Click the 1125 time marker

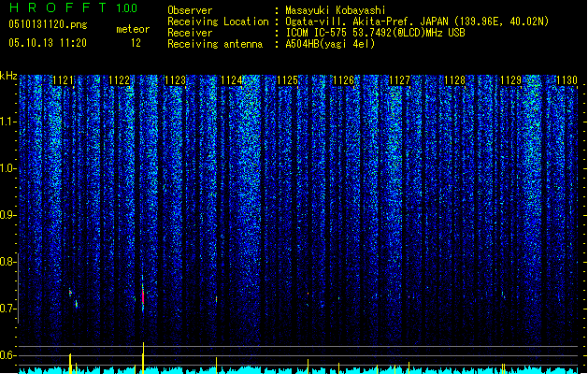(x=287, y=80)
